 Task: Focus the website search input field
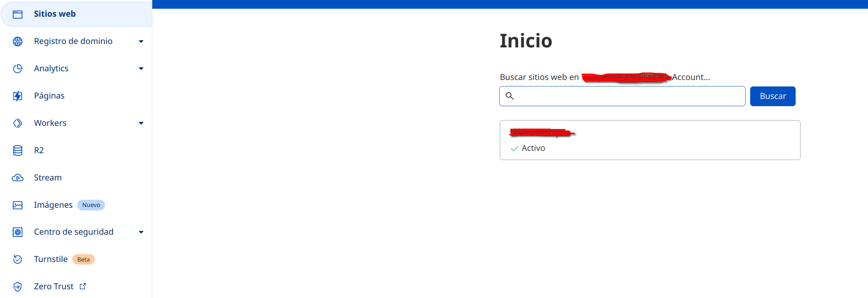(x=629, y=96)
